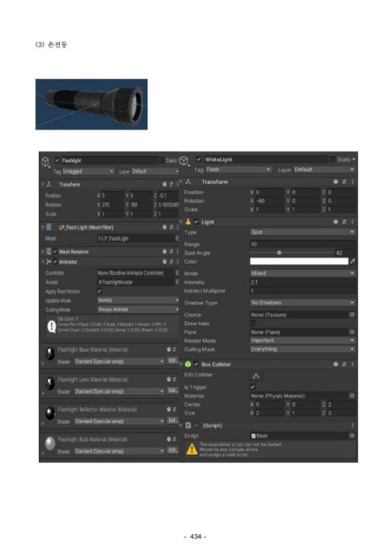The height and width of the screenshot is (555, 392).
Task: Click the Light component help icon
Action: [336, 222]
